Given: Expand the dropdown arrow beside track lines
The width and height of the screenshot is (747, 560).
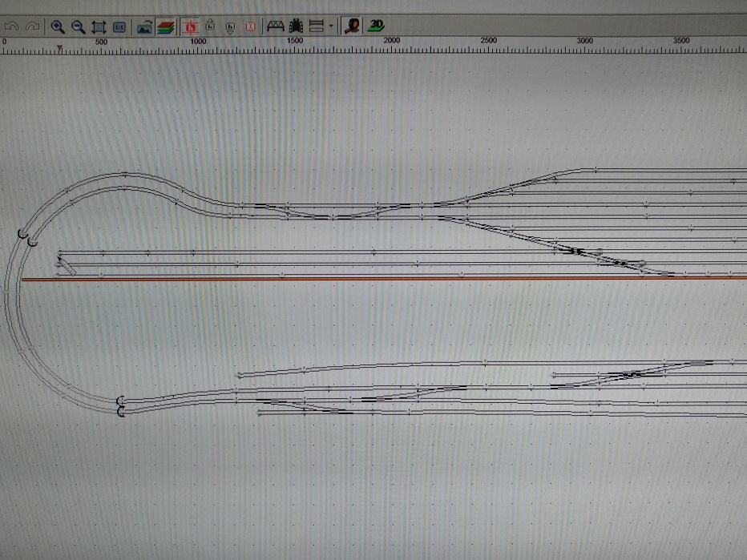Looking at the screenshot, I should tap(330, 26).
